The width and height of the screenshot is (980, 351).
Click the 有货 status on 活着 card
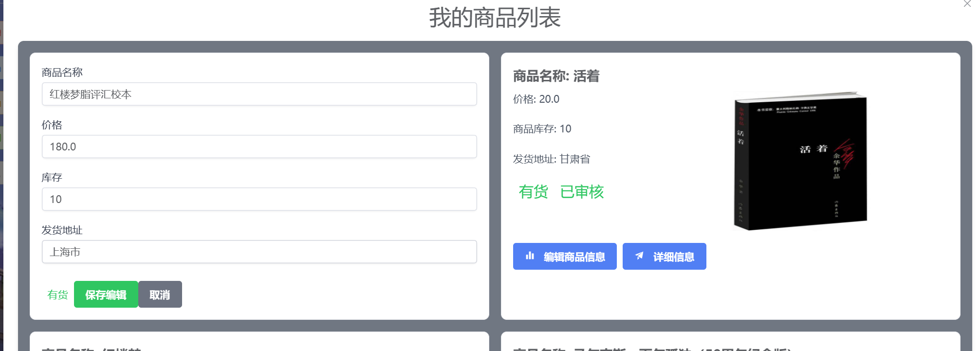533,192
